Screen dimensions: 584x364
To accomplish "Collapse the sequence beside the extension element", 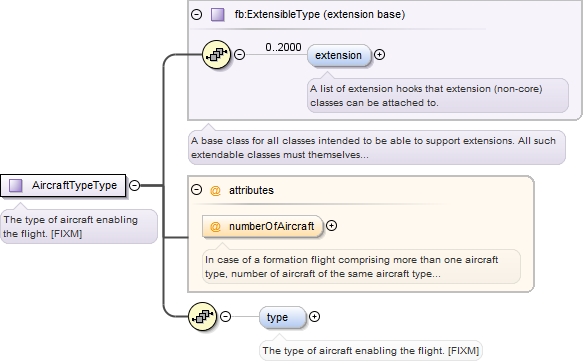I will point(239,55).
